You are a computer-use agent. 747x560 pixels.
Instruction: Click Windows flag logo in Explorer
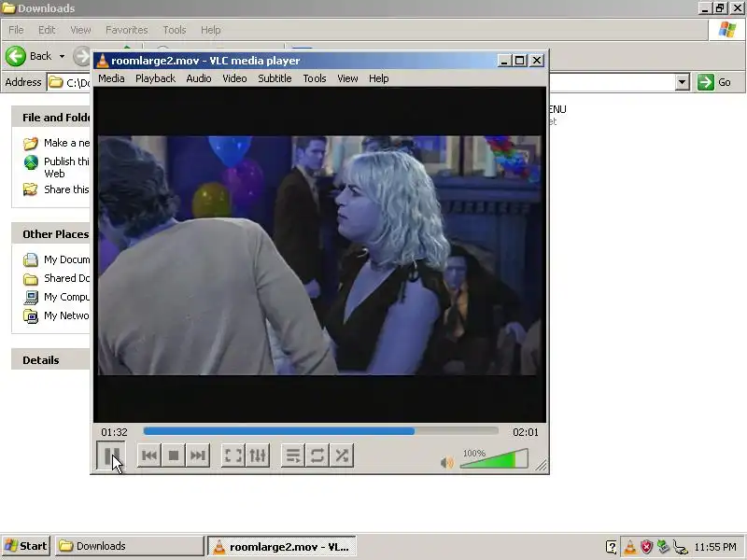pyautogui.click(x=727, y=30)
